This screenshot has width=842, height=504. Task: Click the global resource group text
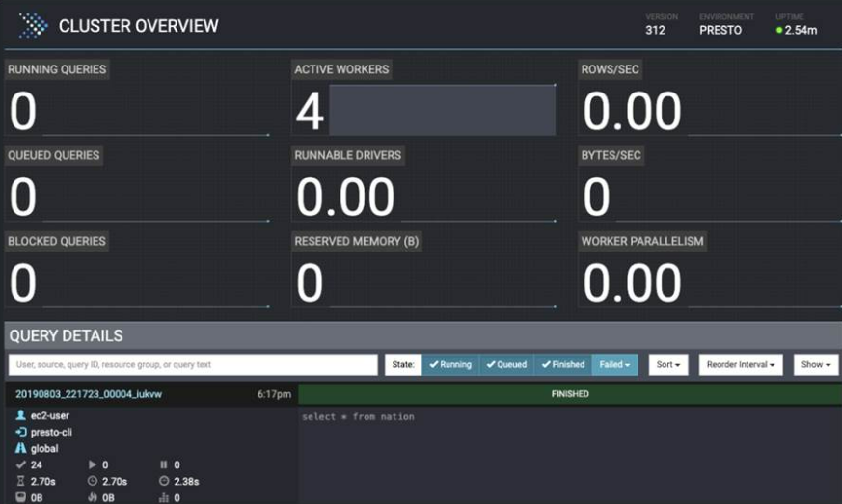pos(44,448)
